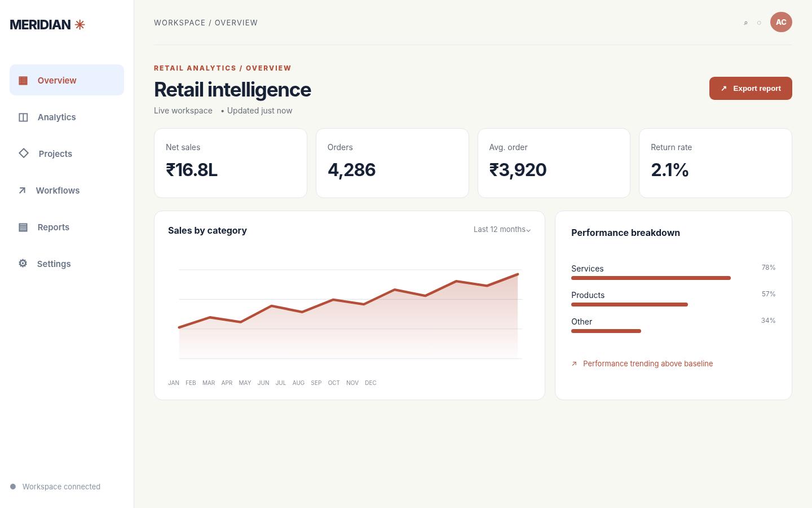Click the Sales by category heading

tap(208, 230)
